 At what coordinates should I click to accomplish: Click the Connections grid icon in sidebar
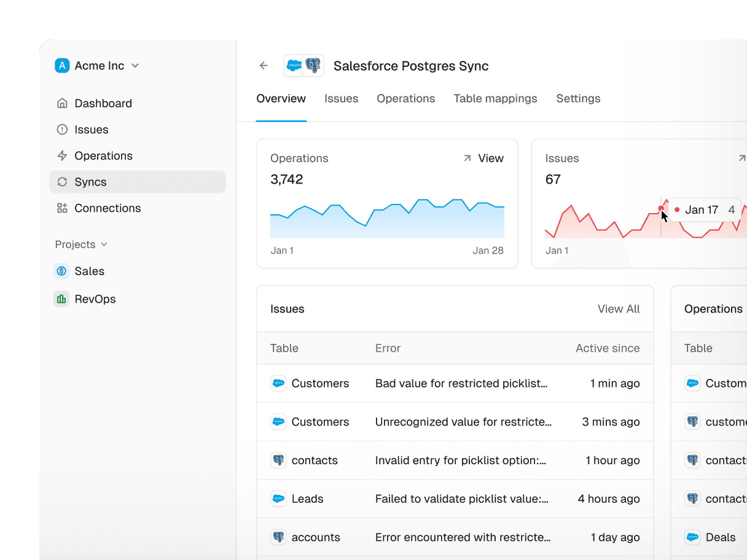click(x=62, y=208)
